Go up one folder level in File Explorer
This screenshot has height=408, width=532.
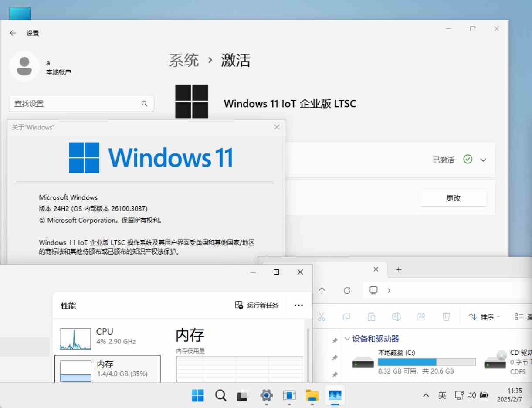(322, 290)
